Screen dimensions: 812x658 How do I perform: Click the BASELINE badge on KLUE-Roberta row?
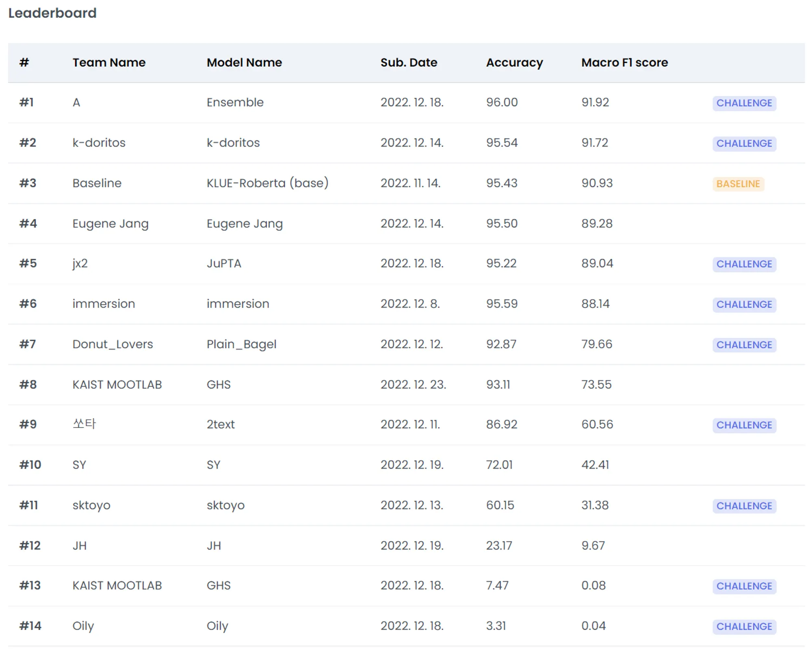coord(738,184)
